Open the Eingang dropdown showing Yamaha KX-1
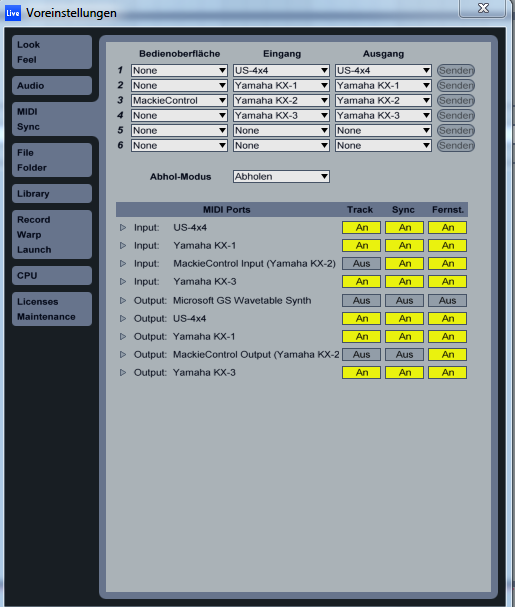This screenshot has width=515, height=607. coord(281,86)
